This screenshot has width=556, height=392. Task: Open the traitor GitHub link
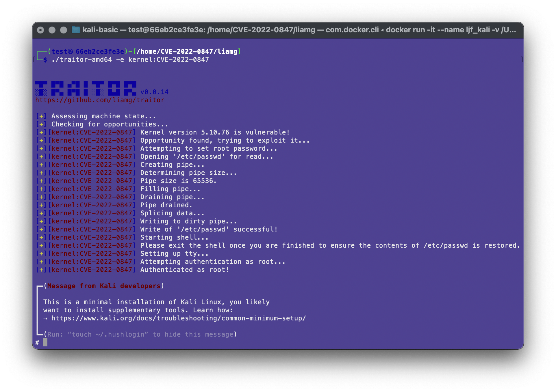[100, 100]
